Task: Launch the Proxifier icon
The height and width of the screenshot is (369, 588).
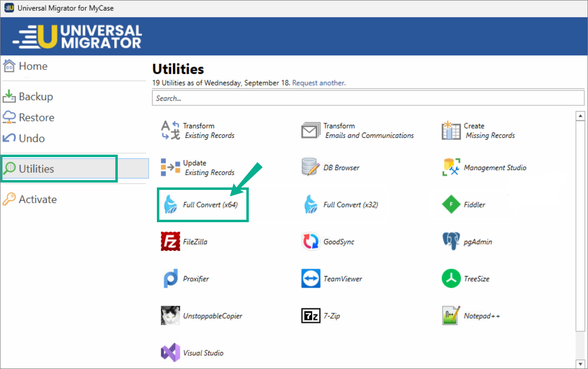Action: coord(171,279)
